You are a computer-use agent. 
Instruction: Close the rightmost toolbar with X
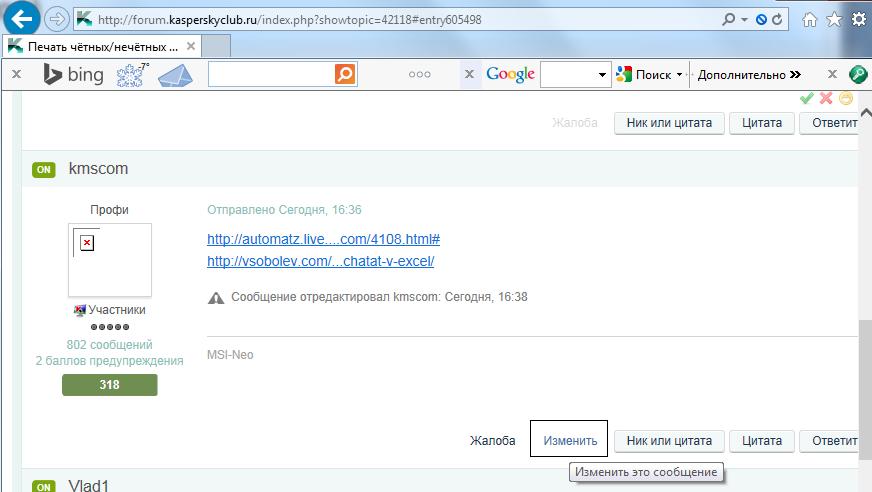832,74
